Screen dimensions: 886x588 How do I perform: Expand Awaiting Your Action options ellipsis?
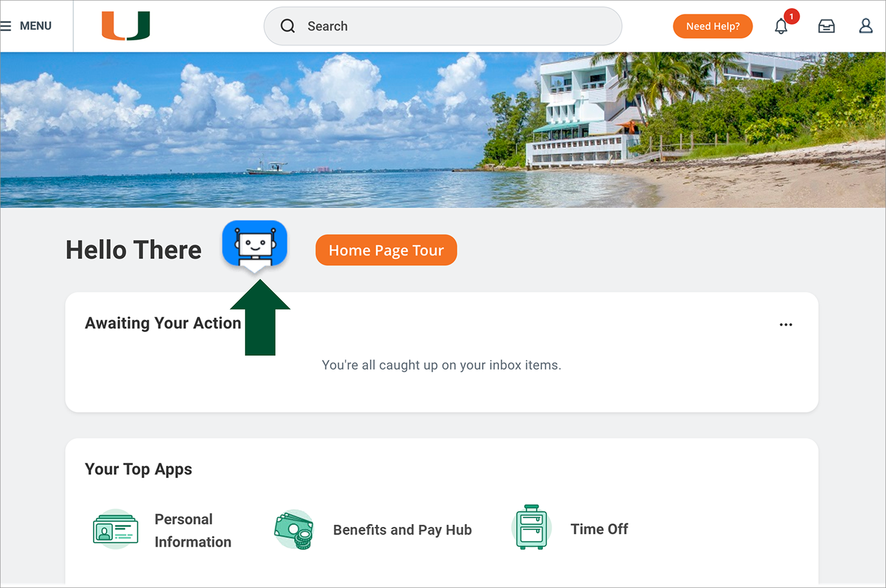point(786,324)
